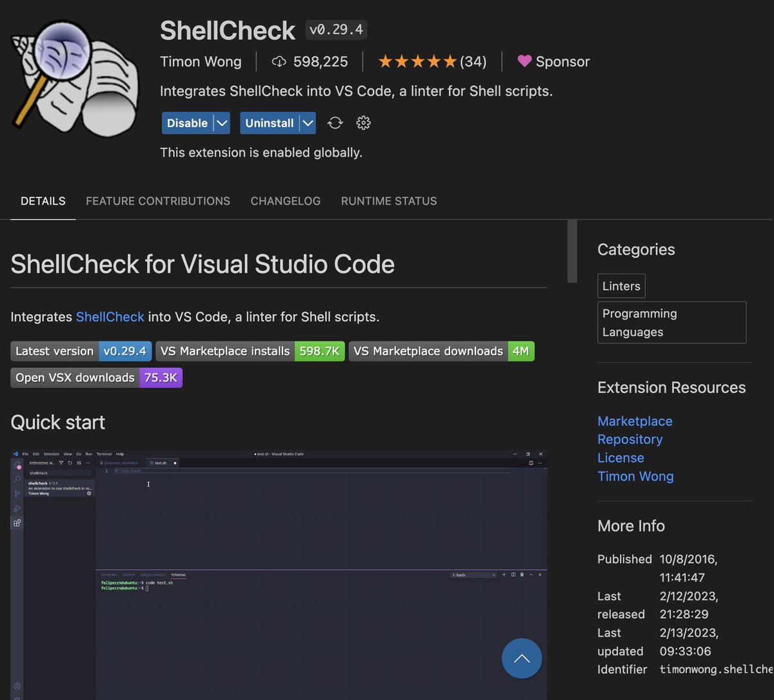Screen dimensions: 774x700
Task: Click the Sponsor text label
Action: [x=562, y=62]
